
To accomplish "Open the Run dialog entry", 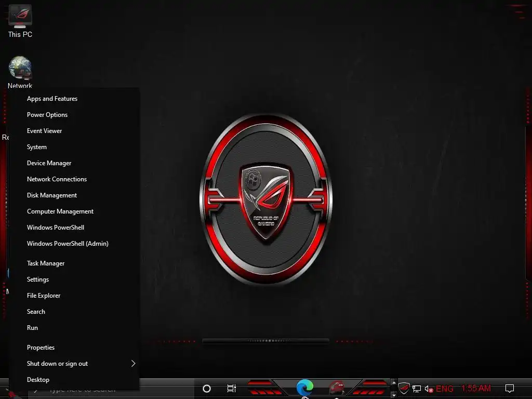I will pos(74,328).
